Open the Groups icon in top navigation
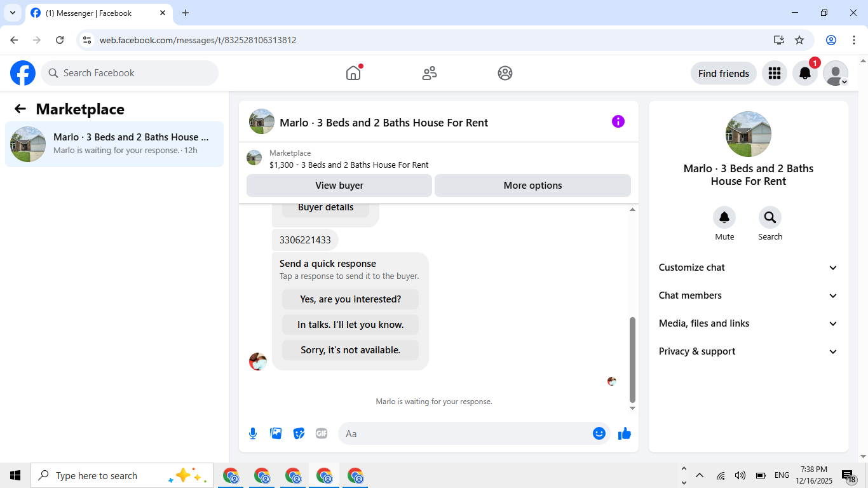Screen dimensions: 868x488 (x=505, y=73)
